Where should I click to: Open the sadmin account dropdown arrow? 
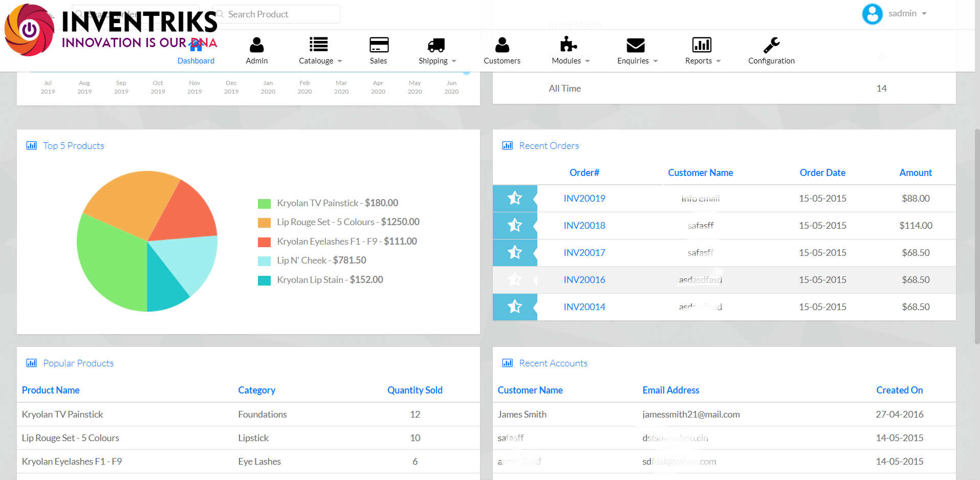[924, 14]
